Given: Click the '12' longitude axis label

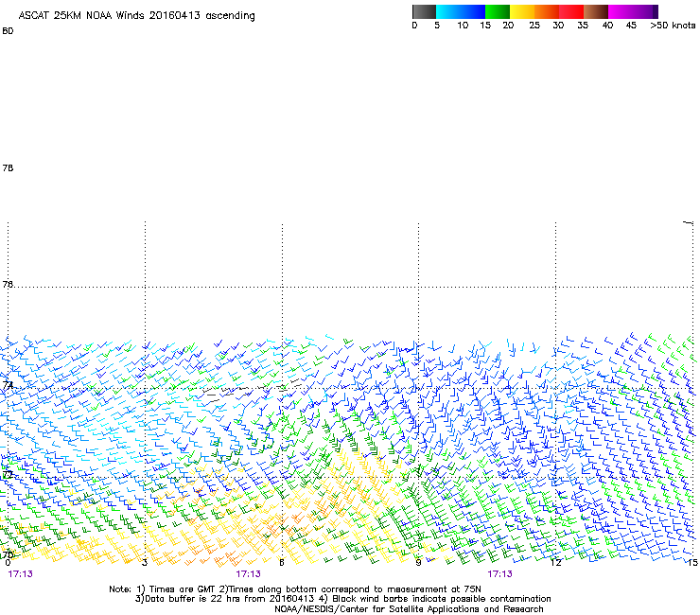Looking at the screenshot, I should [556, 563].
